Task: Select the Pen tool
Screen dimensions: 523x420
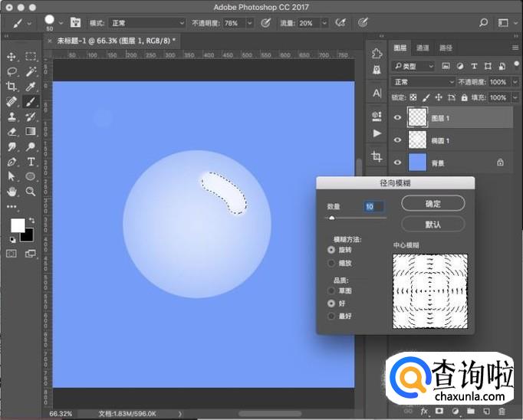Action: pyautogui.click(x=12, y=162)
